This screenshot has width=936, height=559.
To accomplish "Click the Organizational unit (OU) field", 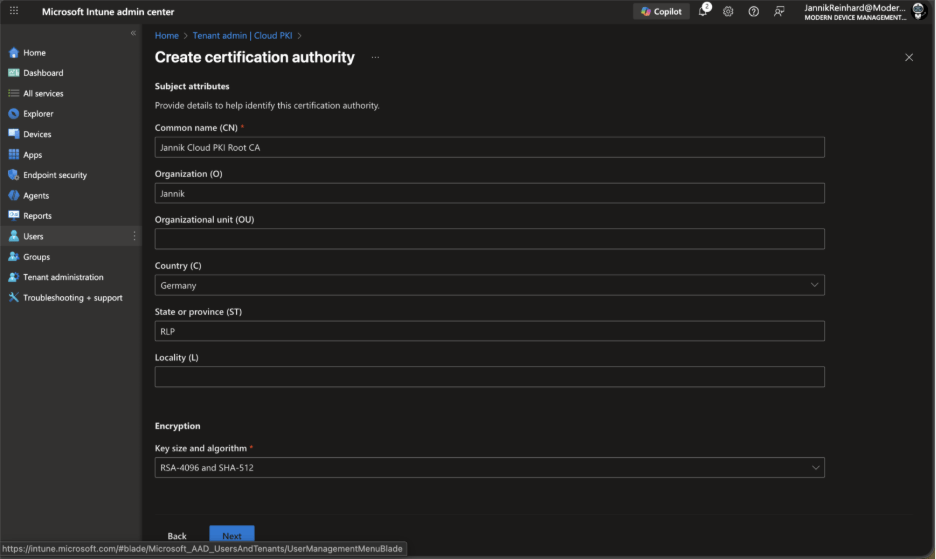I will click(489, 239).
